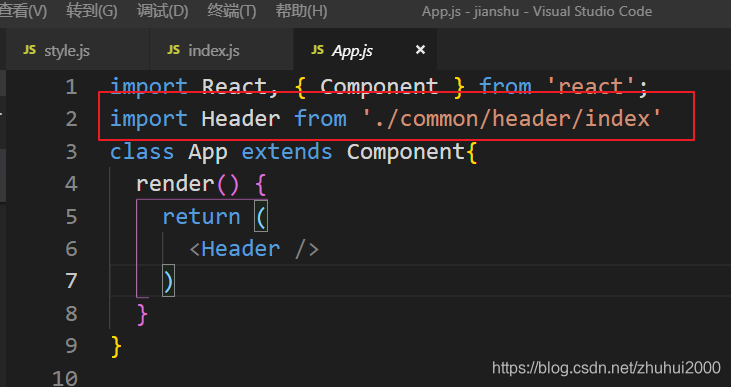Click the './common/header/index' path string
The height and width of the screenshot is (387, 731).
[512, 118]
